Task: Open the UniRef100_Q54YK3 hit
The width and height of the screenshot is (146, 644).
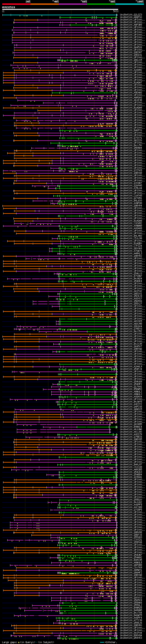Action: pos(131,638)
